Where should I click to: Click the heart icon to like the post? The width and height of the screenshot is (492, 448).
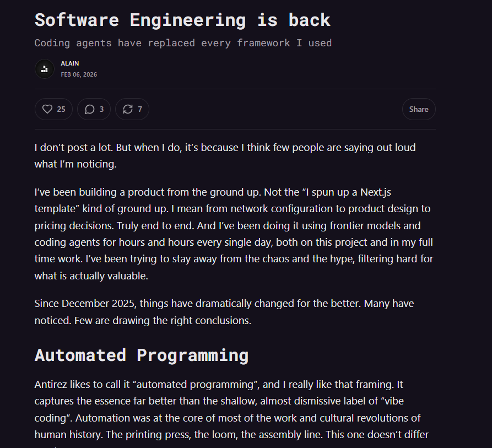pyautogui.click(x=47, y=109)
